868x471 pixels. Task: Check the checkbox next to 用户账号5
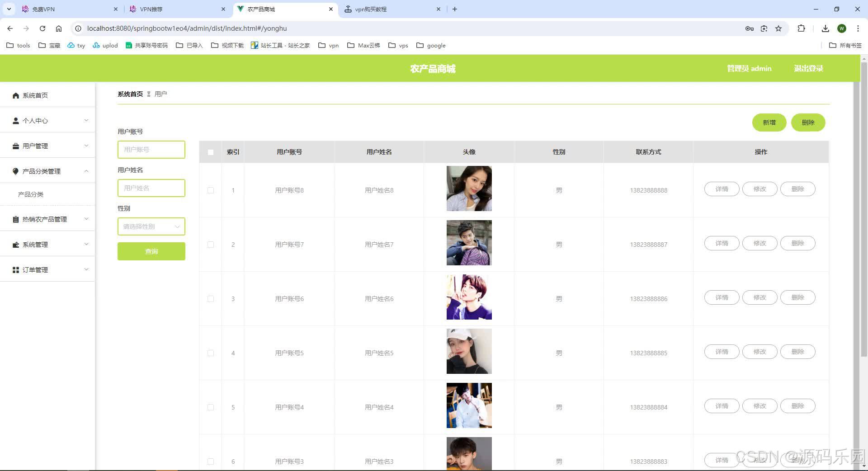(x=210, y=353)
